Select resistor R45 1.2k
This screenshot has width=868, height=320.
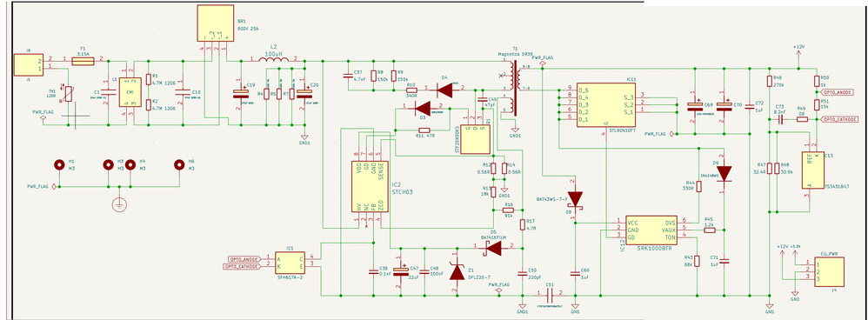[x=709, y=230]
